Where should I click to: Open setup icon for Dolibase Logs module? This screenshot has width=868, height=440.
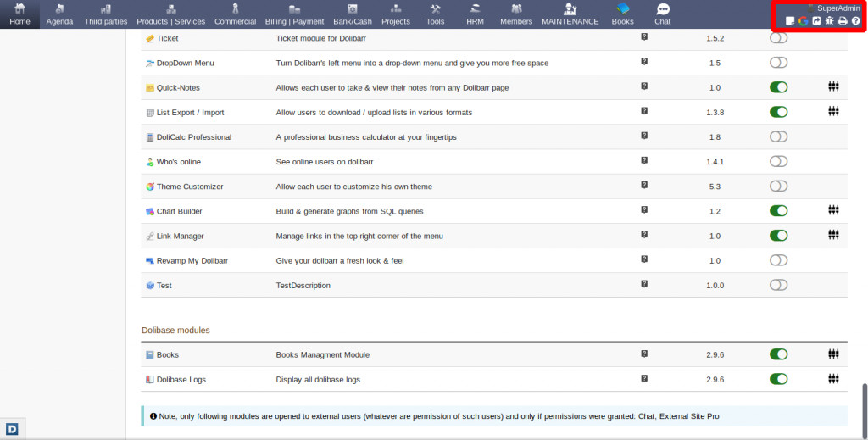(833, 379)
